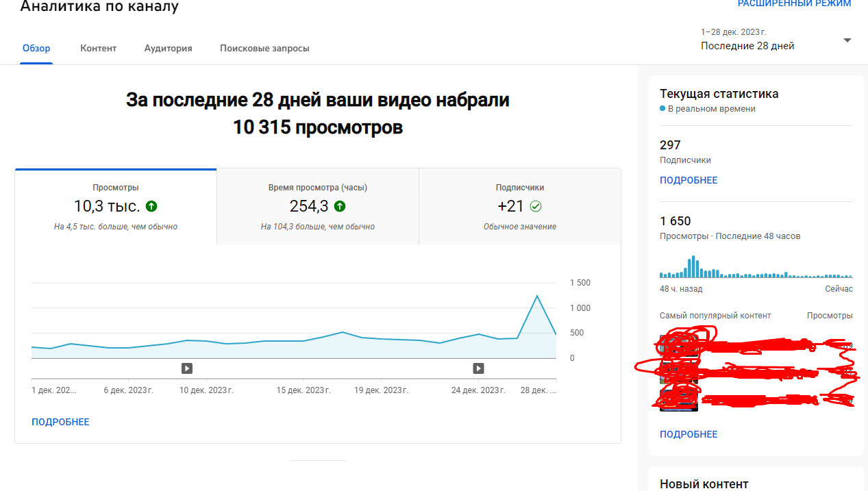The height and width of the screenshot is (491, 868).
Task: Click '1–28 дек. 2023 г.' date text
Action: tap(734, 32)
